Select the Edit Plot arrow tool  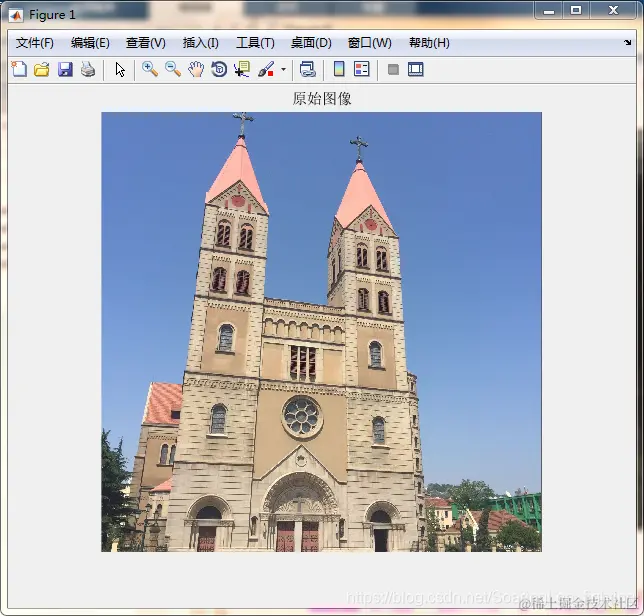pyautogui.click(x=120, y=69)
